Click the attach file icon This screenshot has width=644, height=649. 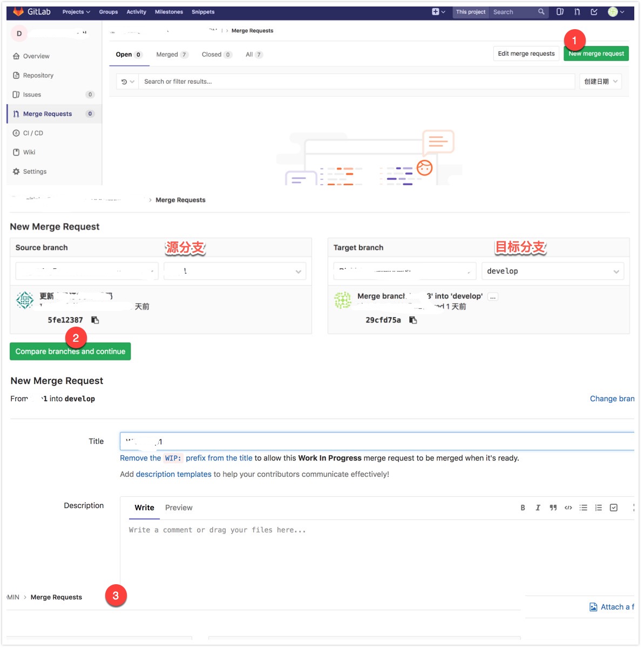[x=593, y=607]
